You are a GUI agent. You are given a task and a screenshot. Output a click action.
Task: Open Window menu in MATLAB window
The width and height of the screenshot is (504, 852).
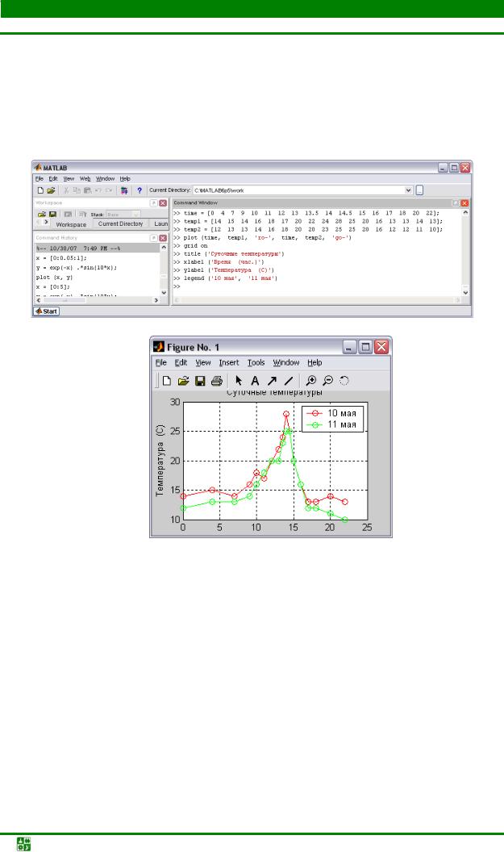point(106,179)
